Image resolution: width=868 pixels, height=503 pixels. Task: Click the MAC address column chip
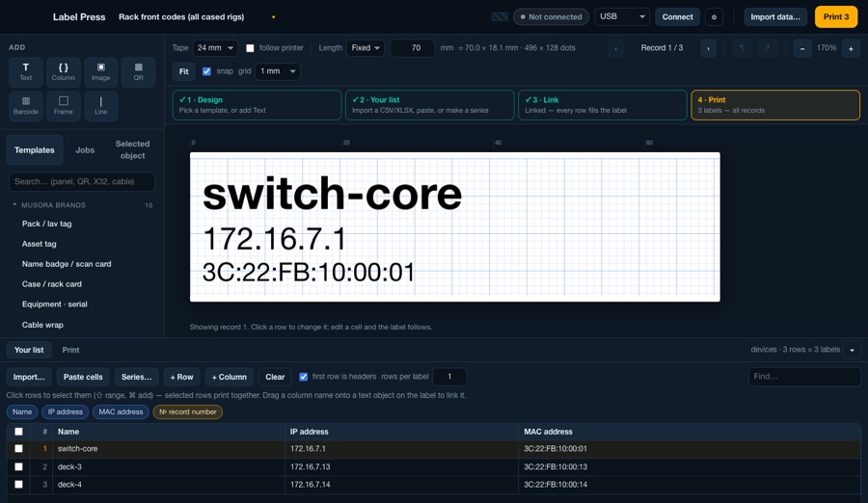pyautogui.click(x=121, y=412)
